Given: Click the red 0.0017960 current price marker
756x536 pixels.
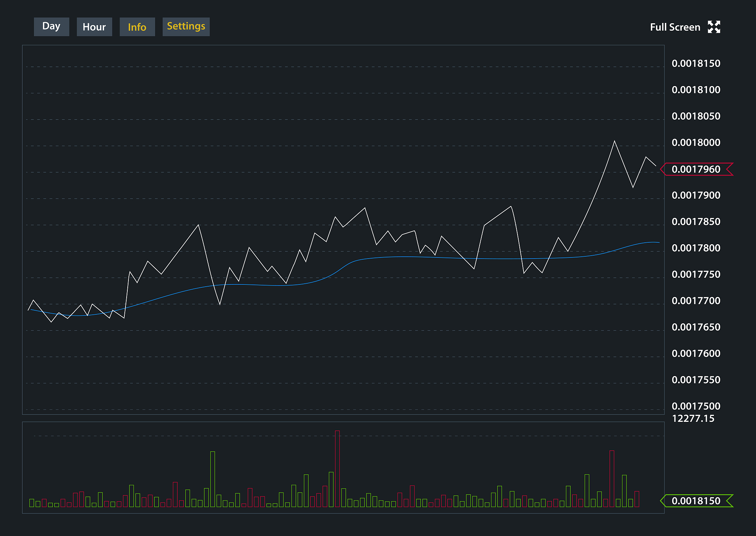Looking at the screenshot, I should (x=696, y=169).
